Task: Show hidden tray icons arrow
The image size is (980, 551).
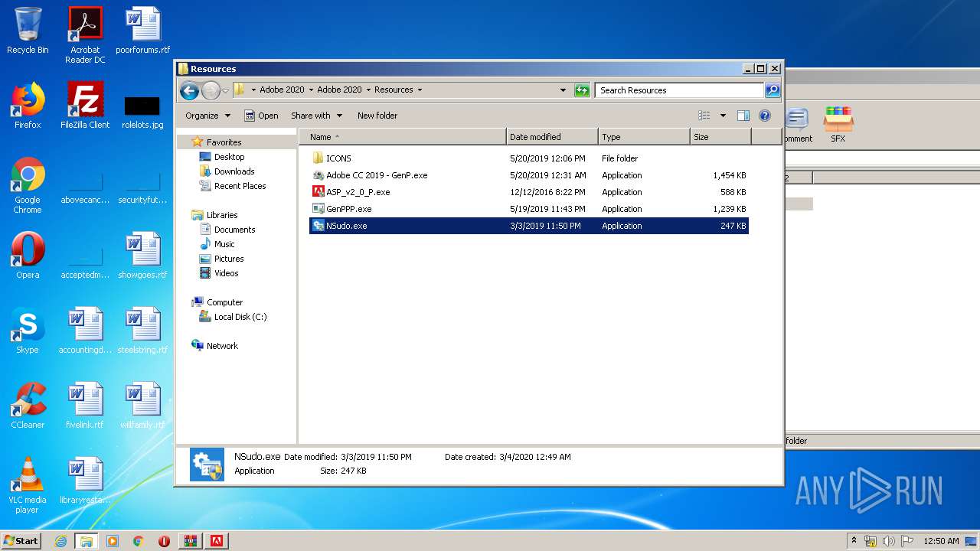Action: click(x=854, y=540)
